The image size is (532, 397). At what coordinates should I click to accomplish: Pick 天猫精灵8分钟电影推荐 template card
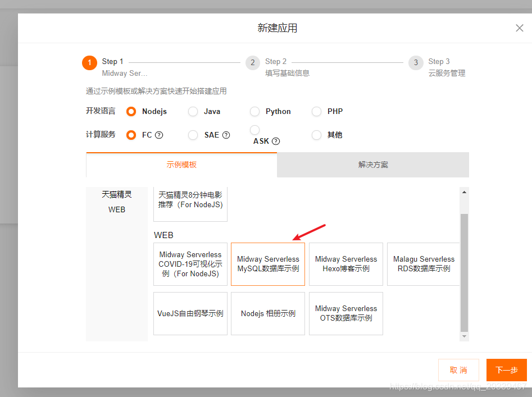coord(190,204)
